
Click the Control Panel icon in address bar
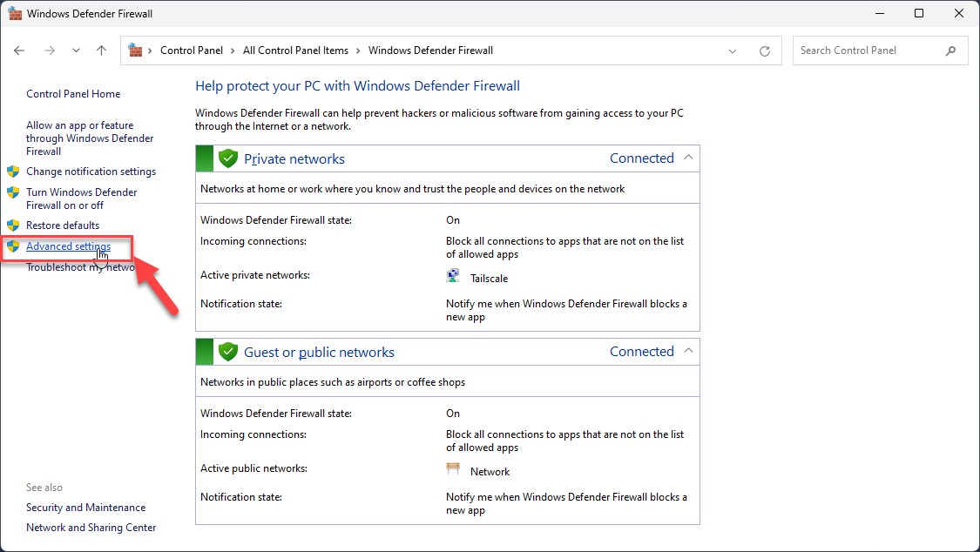[x=135, y=50]
